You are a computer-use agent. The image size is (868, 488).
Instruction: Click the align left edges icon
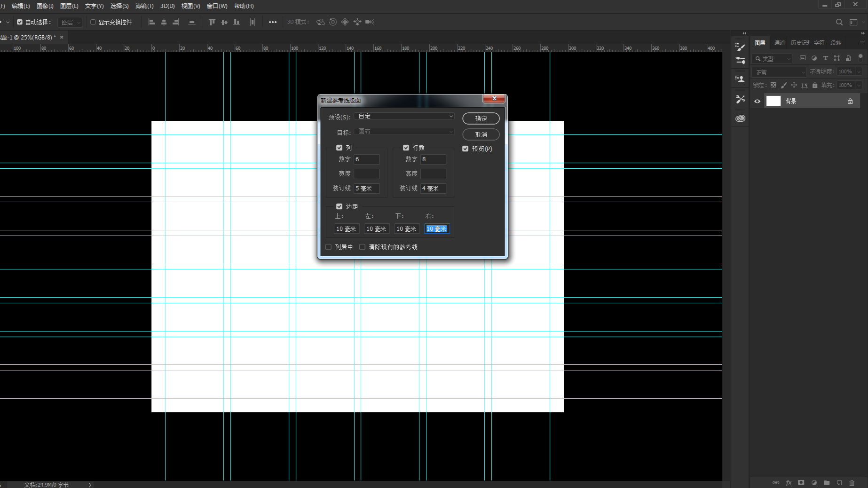click(x=151, y=22)
